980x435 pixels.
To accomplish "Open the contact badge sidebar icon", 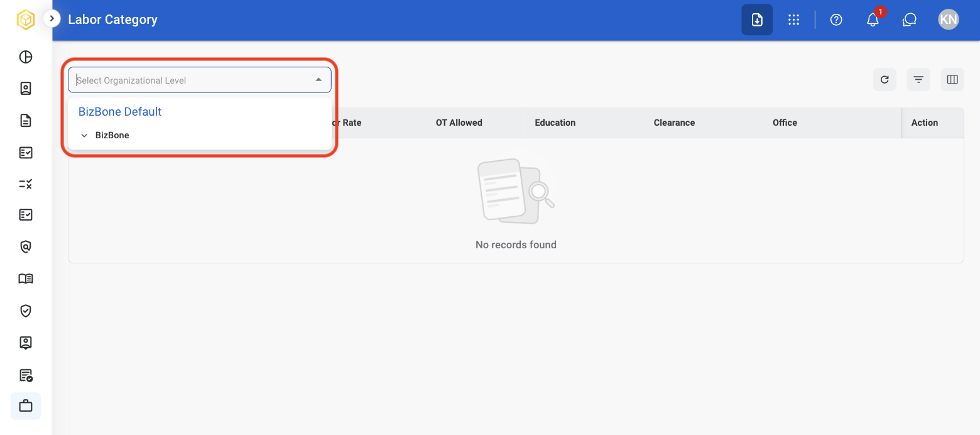I will pos(26,89).
